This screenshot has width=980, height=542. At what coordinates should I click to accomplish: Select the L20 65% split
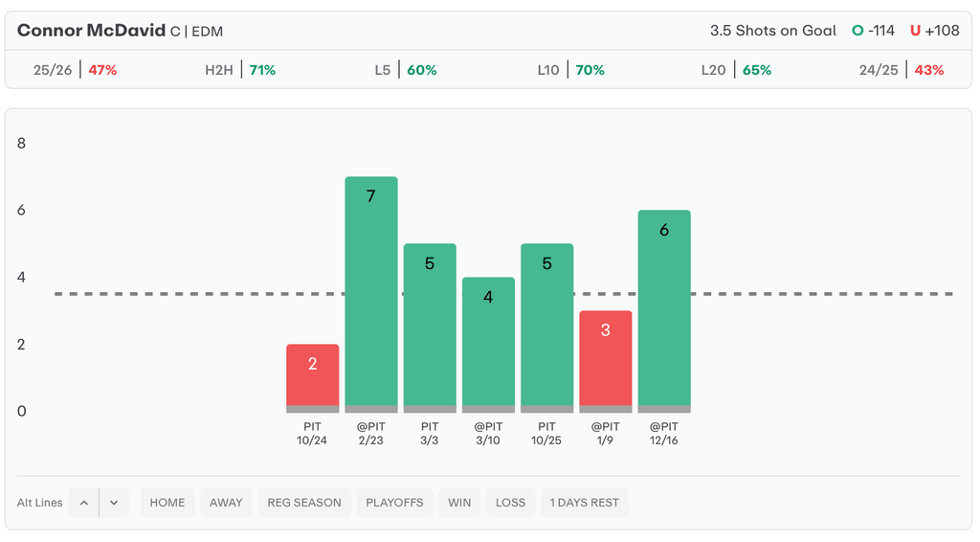pyautogui.click(x=736, y=70)
